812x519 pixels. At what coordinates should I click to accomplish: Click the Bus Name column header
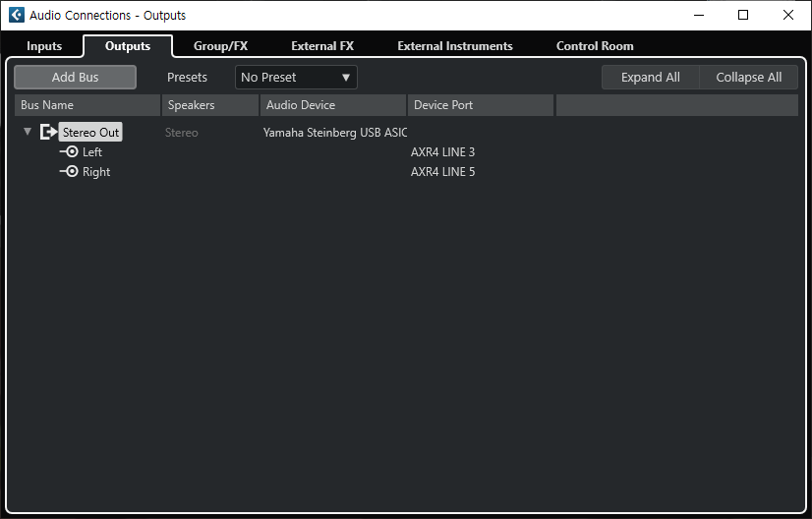pos(87,104)
